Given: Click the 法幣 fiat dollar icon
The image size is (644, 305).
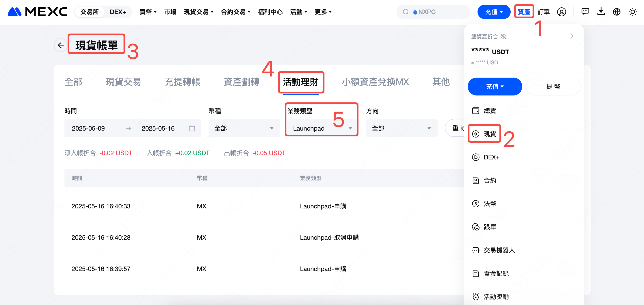Looking at the screenshot, I should click(476, 203).
